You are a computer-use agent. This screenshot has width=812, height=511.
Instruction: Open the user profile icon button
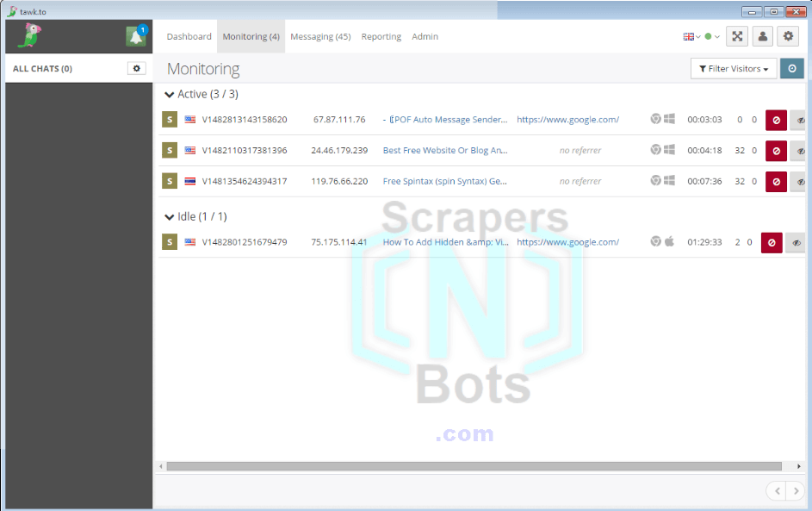point(762,36)
